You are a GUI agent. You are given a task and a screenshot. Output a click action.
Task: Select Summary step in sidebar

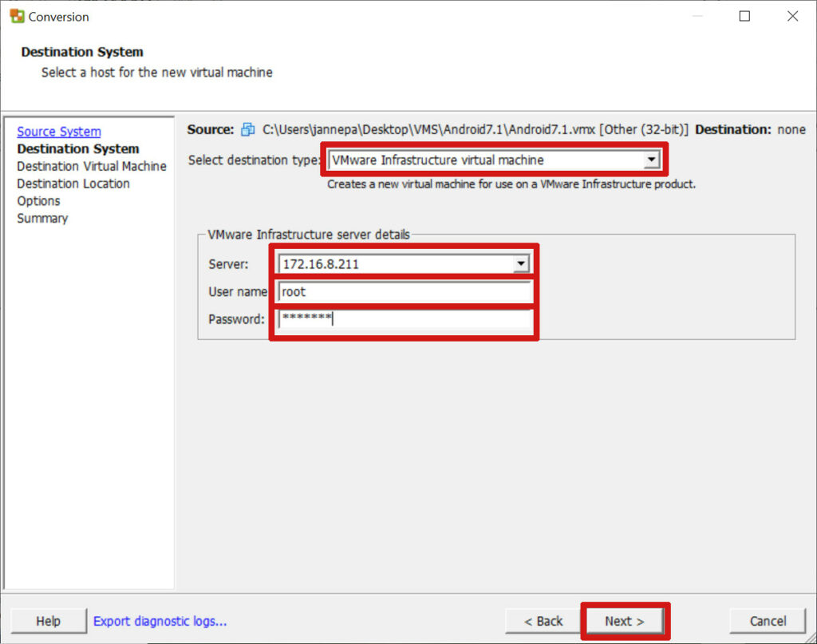click(x=42, y=219)
